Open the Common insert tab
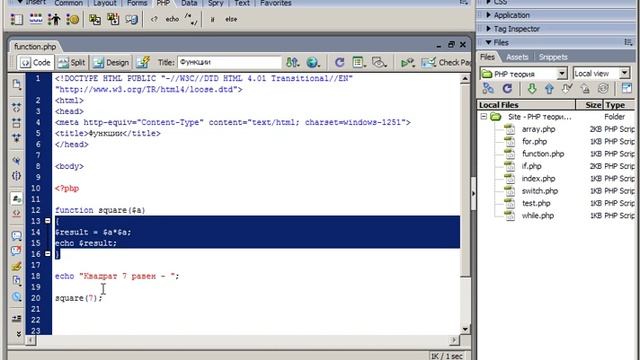 coord(69,3)
